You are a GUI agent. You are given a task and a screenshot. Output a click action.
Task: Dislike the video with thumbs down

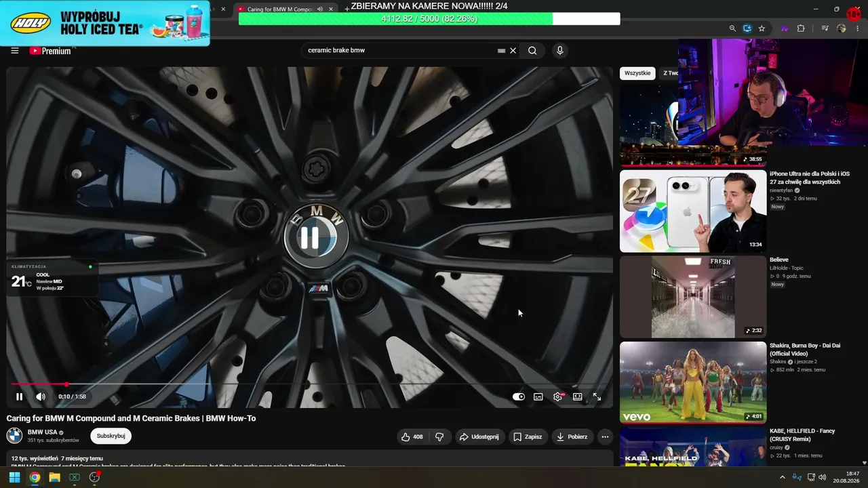[439, 436]
